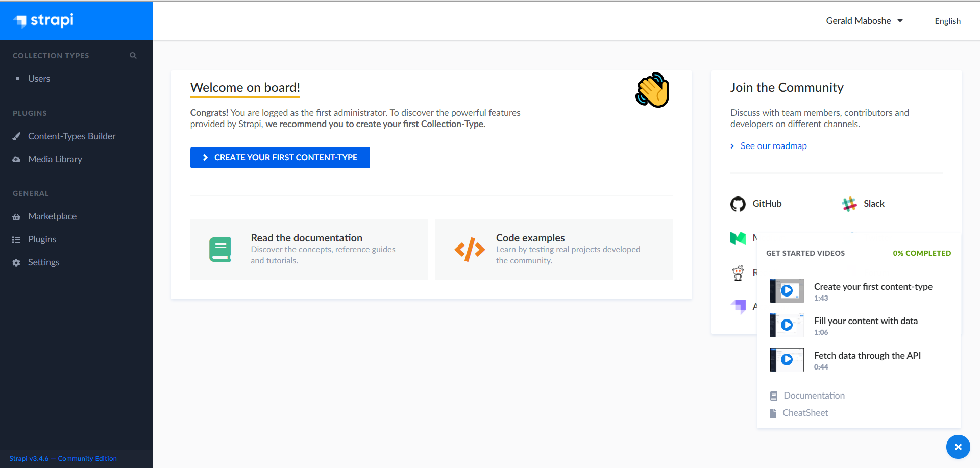The image size is (980, 468).
Task: Open GitHub community link
Action: [767, 204]
